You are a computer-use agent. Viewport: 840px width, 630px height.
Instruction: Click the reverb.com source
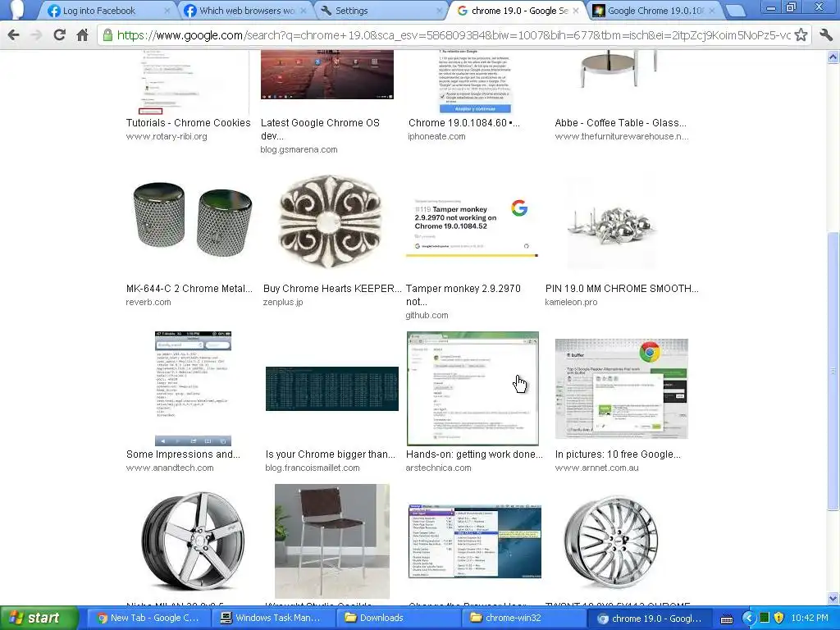pos(148,302)
